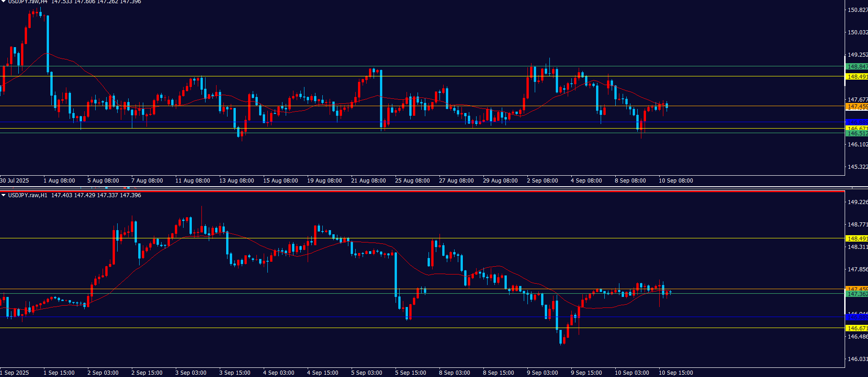Viewport: 868px width, 377px height.
Task: Click the USDJPY.raw,H4 chart title text
Action: (x=27, y=2)
